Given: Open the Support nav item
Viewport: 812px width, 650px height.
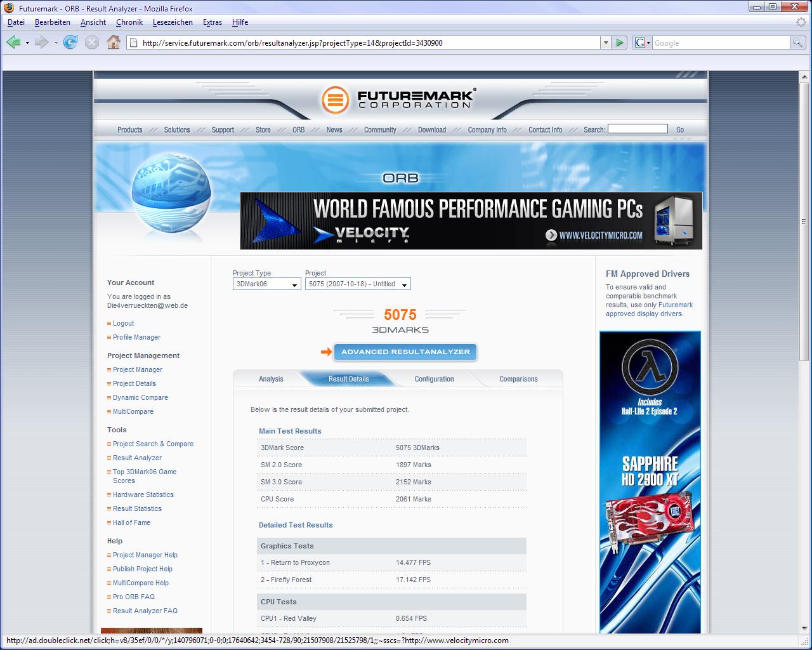Looking at the screenshot, I should click(x=223, y=129).
